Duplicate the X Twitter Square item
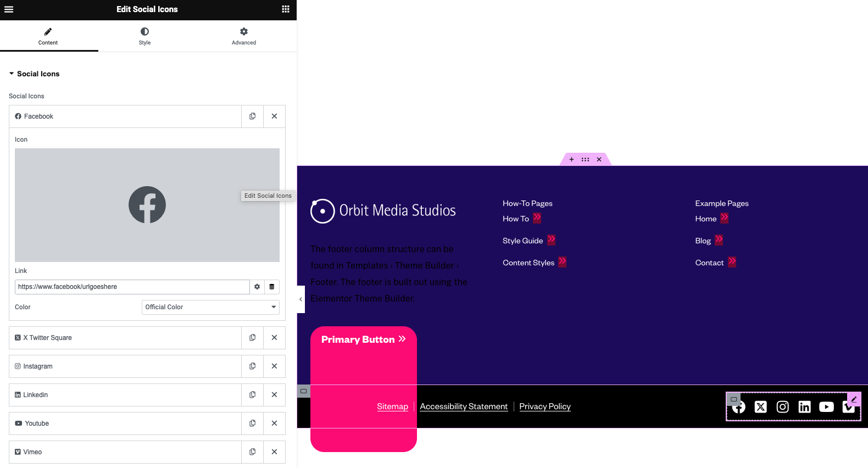This screenshot has width=868, height=468. (x=253, y=338)
